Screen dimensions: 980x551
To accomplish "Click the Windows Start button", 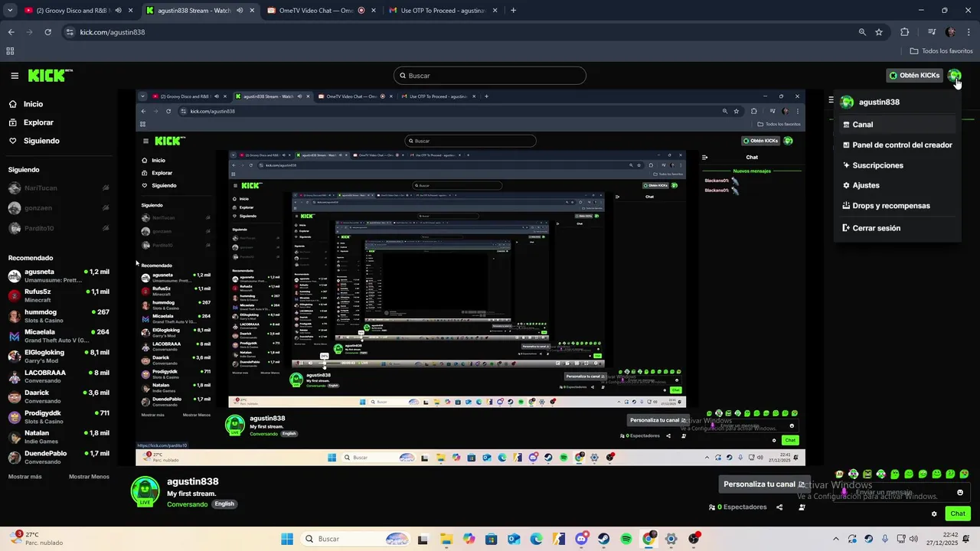I will click(287, 539).
